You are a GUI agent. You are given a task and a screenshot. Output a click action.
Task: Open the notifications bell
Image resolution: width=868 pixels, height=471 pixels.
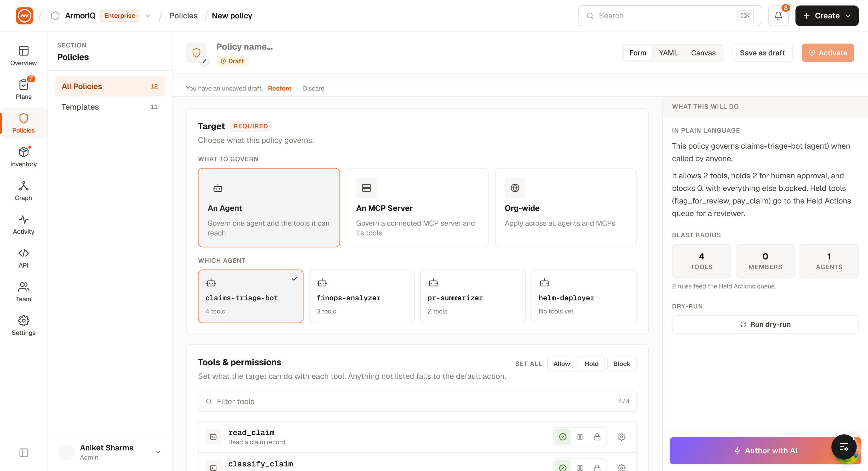tap(778, 15)
